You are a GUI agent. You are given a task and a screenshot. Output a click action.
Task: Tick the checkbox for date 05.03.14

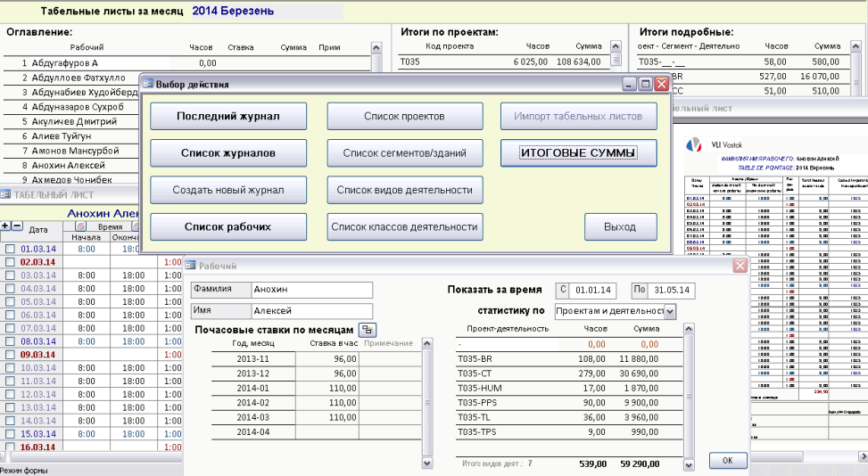click(11, 302)
